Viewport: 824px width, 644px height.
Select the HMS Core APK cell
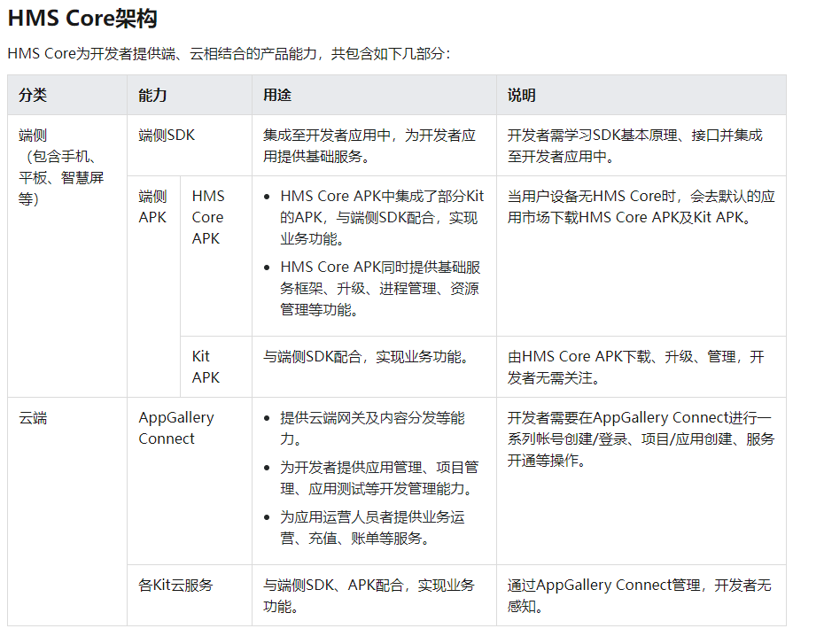(x=210, y=217)
